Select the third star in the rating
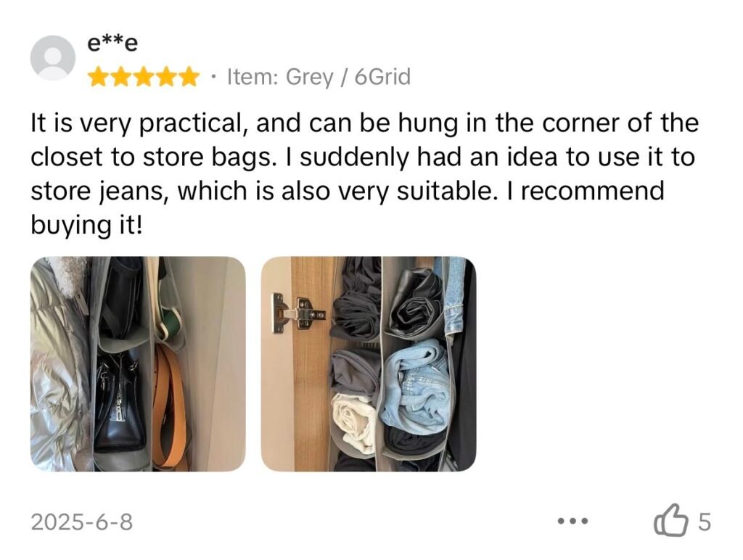Image resolution: width=743 pixels, height=560 pixels. 143,76
